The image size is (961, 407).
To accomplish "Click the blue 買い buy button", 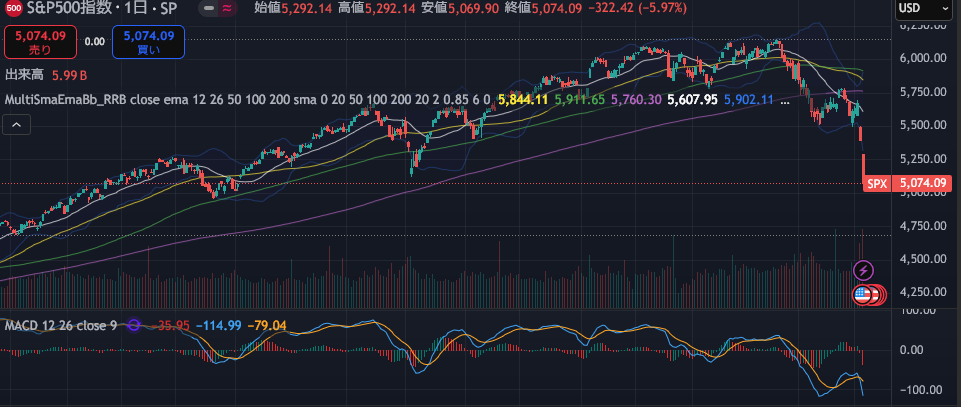I will (x=149, y=42).
